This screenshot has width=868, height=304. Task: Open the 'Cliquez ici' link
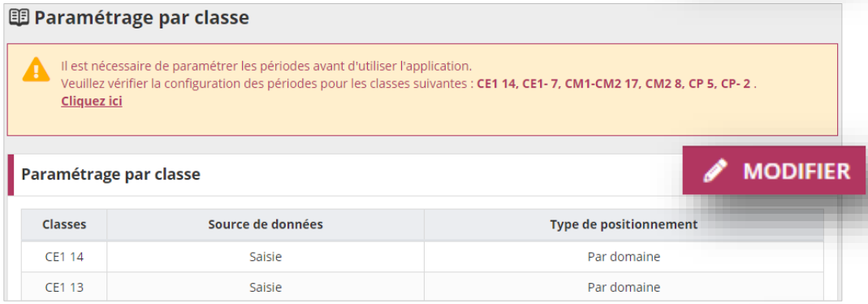tap(91, 102)
